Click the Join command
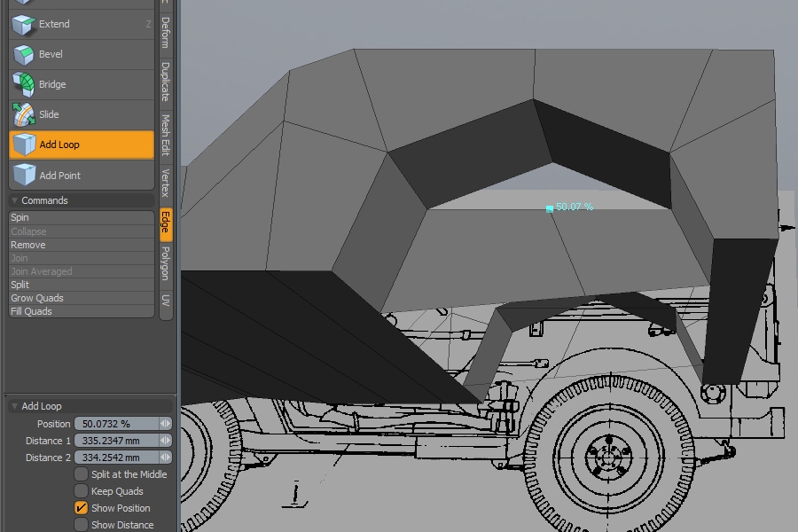The height and width of the screenshot is (532, 798). (82, 258)
